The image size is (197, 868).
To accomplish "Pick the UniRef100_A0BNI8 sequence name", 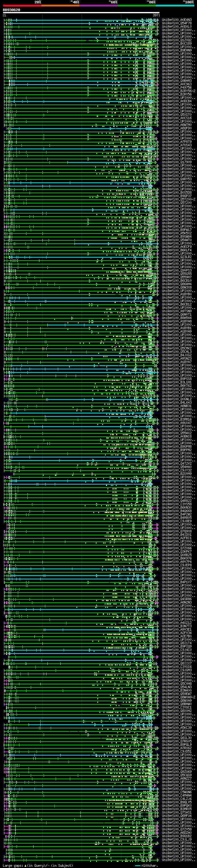I will click(x=176, y=436).
